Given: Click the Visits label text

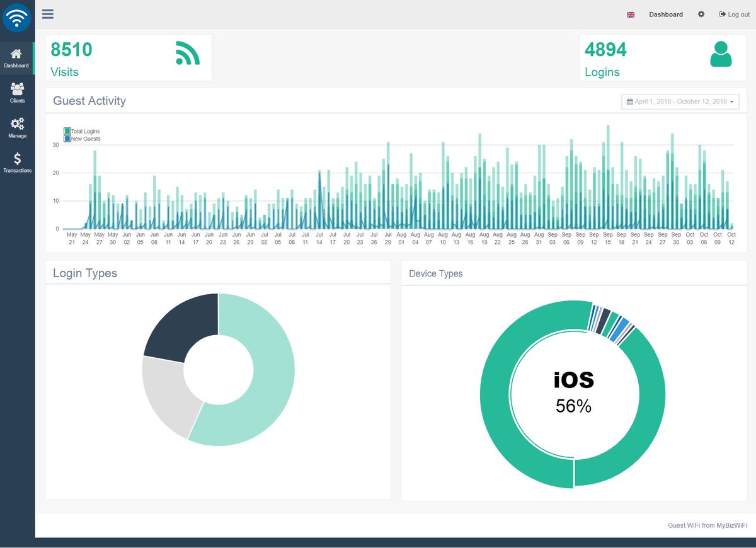Looking at the screenshot, I should point(64,72).
